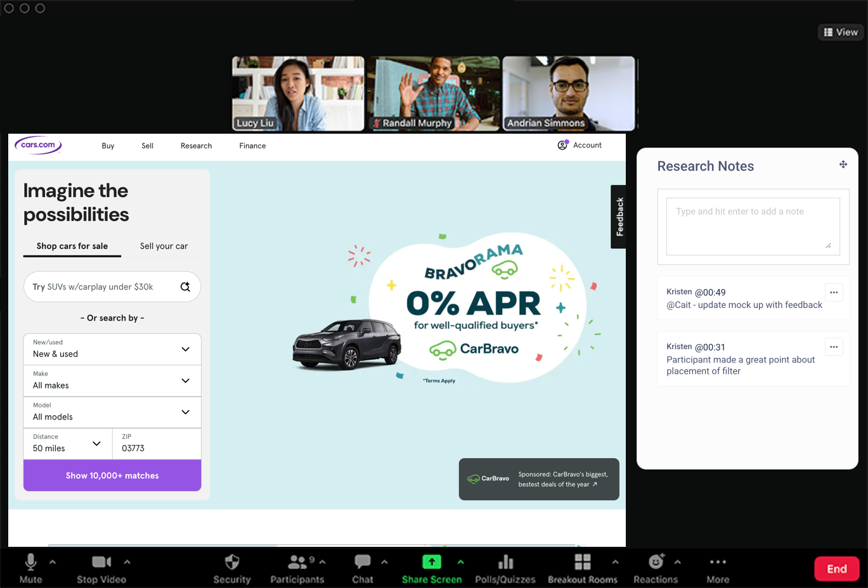Click the Research Notes heading
Image resolution: width=868 pixels, height=588 pixels.
pyautogui.click(x=706, y=166)
